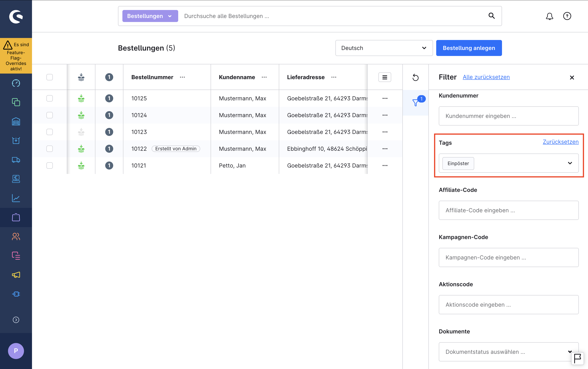Refresh the order list
This screenshot has width=588, height=369.
pyautogui.click(x=415, y=77)
